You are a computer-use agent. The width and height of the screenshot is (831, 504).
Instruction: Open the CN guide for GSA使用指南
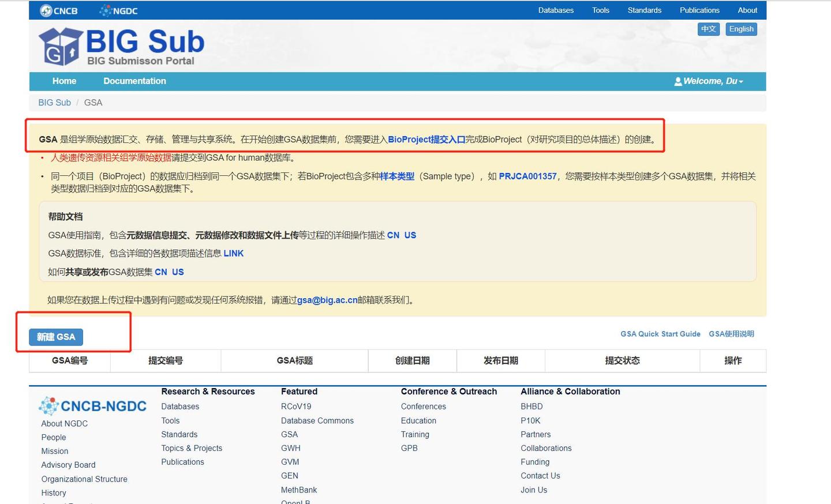tap(393, 235)
